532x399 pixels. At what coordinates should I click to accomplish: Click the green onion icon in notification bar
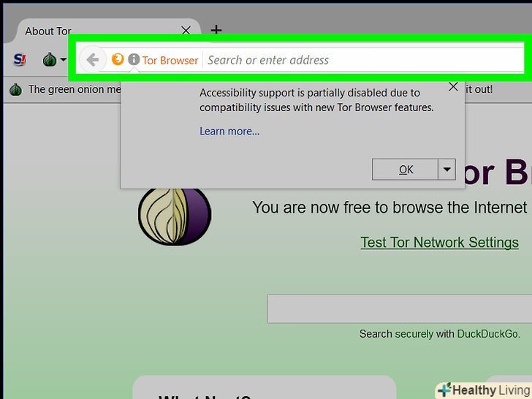(x=15, y=90)
